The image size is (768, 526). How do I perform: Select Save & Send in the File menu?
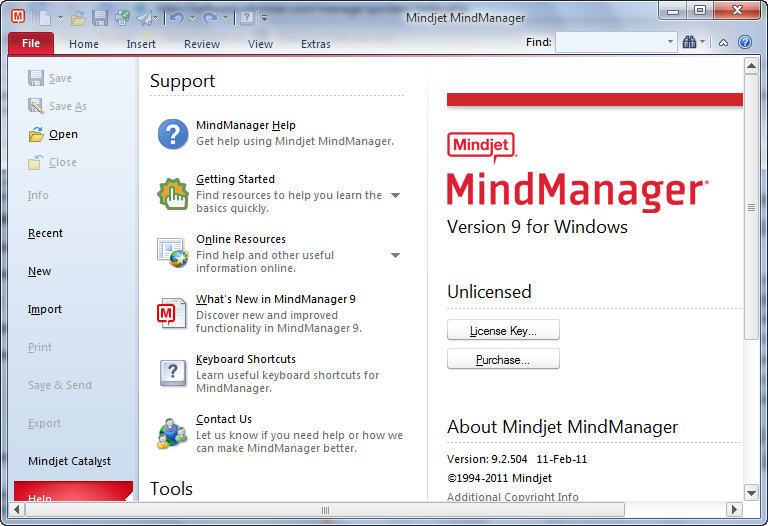coord(60,385)
